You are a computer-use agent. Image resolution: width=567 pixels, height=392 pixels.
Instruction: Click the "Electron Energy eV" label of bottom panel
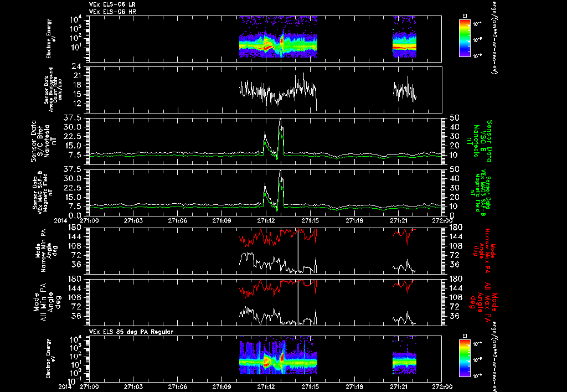click(x=51, y=359)
